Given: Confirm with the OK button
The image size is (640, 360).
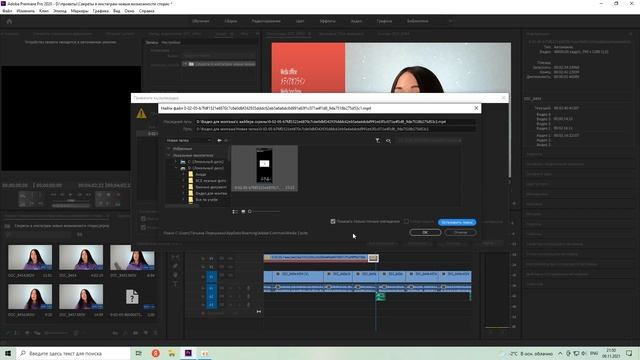Looking at the screenshot, I should click(425, 232).
